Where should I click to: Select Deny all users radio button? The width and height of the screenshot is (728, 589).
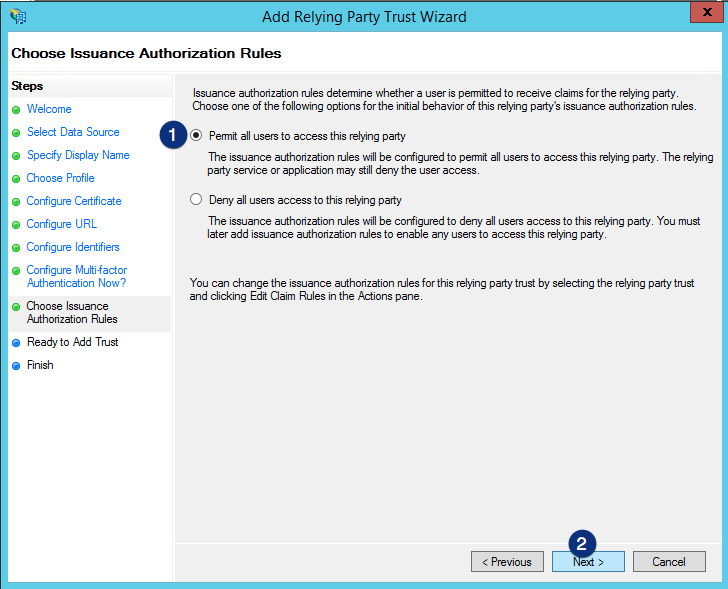click(196, 200)
